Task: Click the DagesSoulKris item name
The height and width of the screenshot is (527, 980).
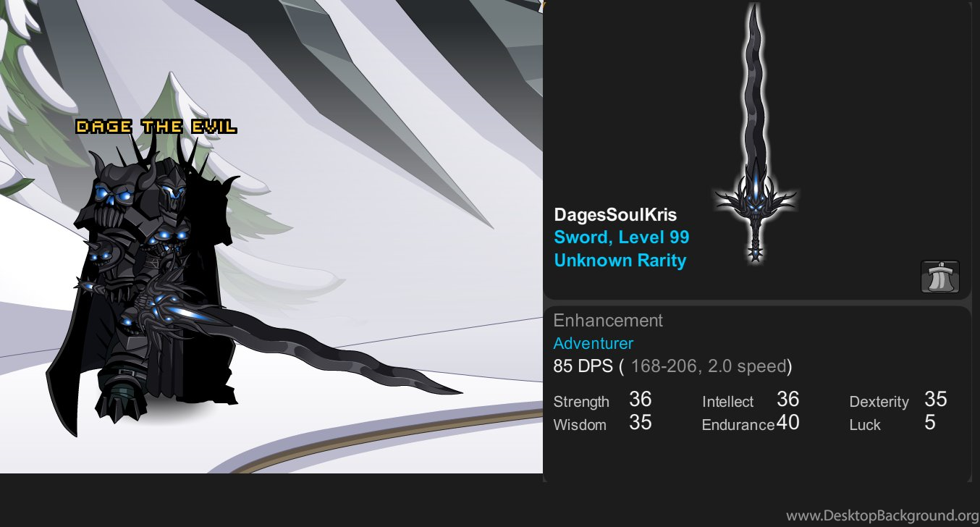Action: pos(615,214)
